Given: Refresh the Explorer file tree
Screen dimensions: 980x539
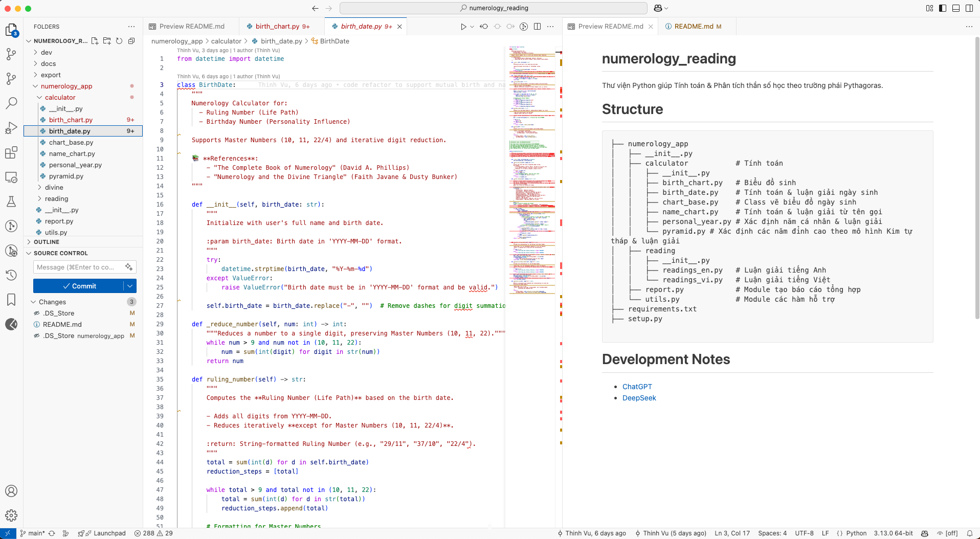Looking at the screenshot, I should click(119, 41).
